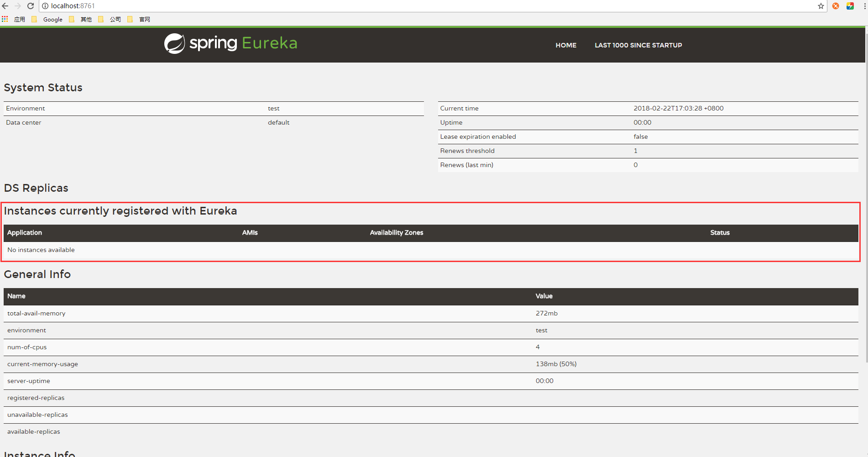The image size is (868, 457).
Task: Open the 官网 bookmarks folder
Action: click(139, 19)
